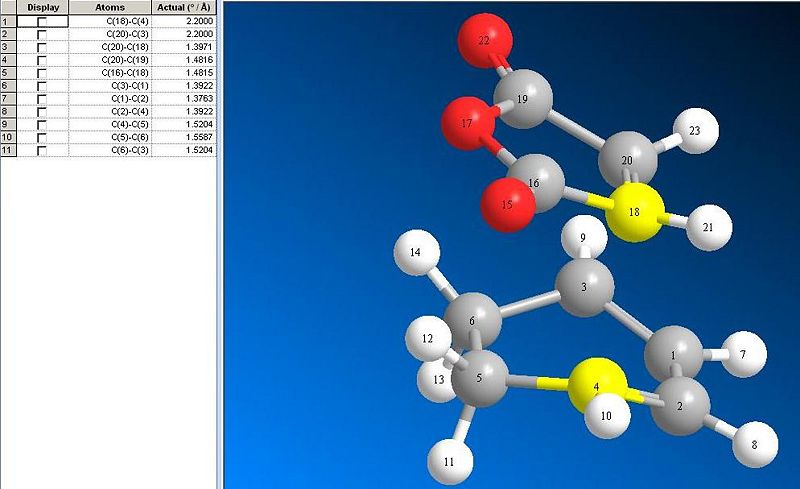Viewport: 800px width, 489px height.
Task: Select the C(20)-C(3) atoms cell
Action: pos(110,34)
